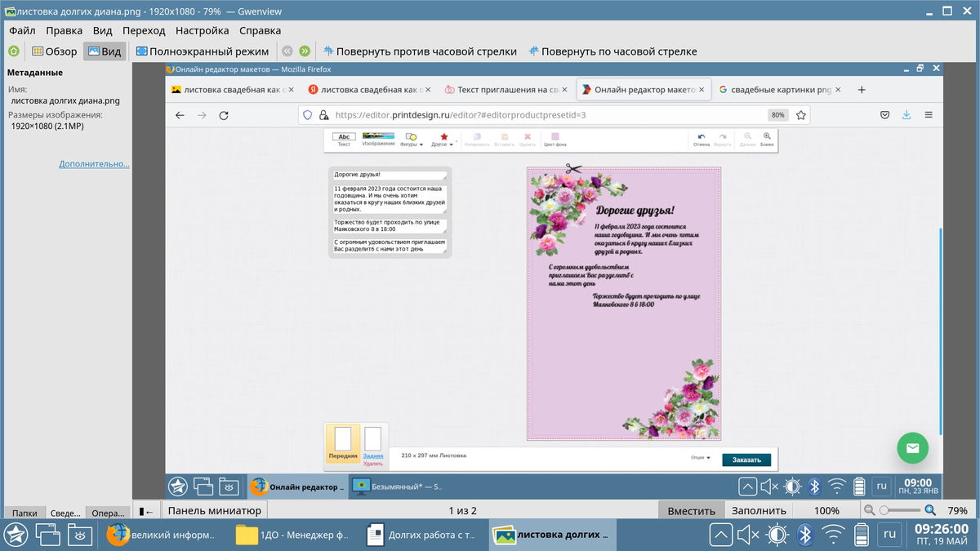Open Фигуры dropdown in screenshot editor
980x551 pixels.
point(412,140)
